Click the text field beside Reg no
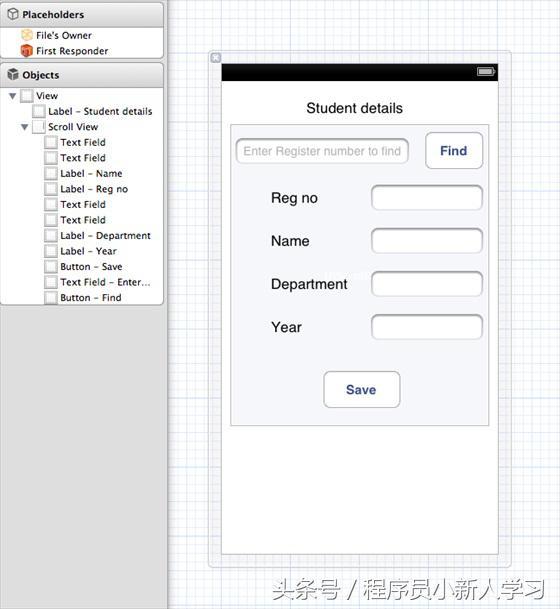Image resolution: width=560 pixels, height=609 pixels. point(427,198)
